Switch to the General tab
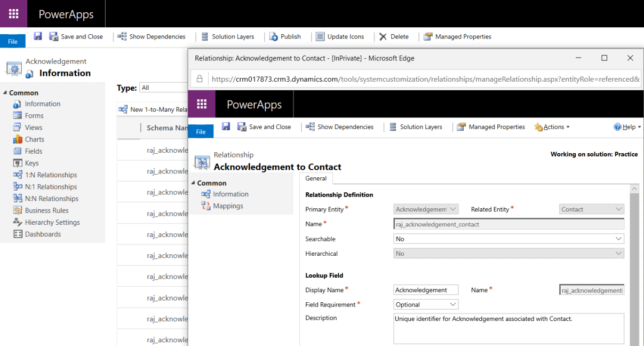644x346 pixels. coord(316,178)
